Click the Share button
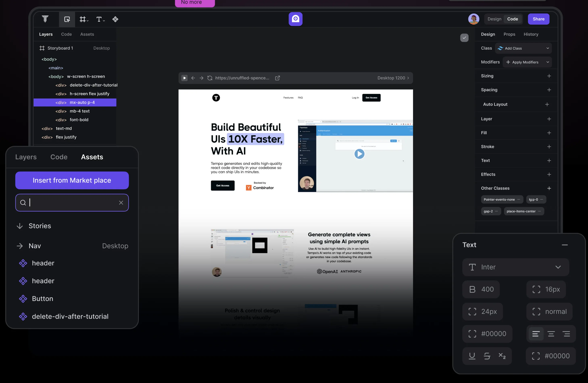 point(538,19)
